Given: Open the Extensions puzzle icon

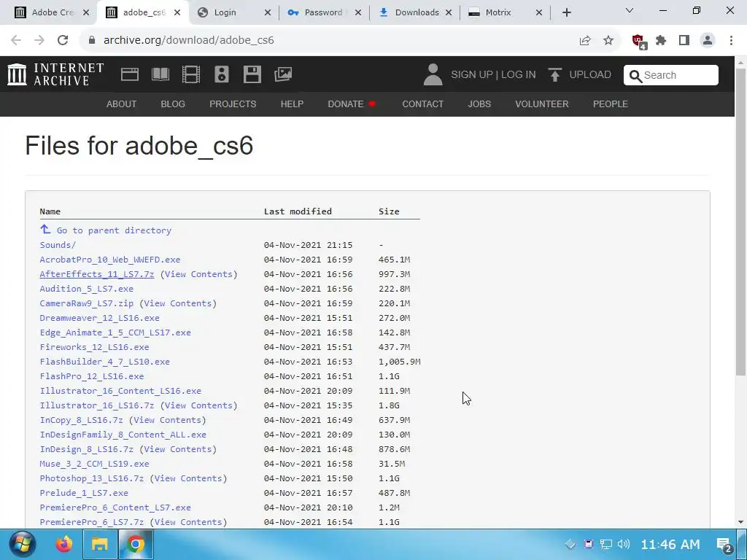Looking at the screenshot, I should click(x=661, y=40).
